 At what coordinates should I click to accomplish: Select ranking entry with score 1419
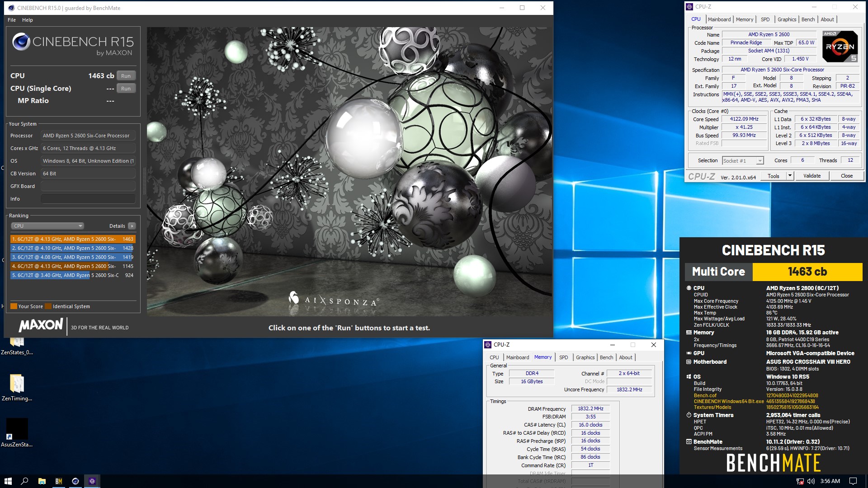[x=73, y=257]
